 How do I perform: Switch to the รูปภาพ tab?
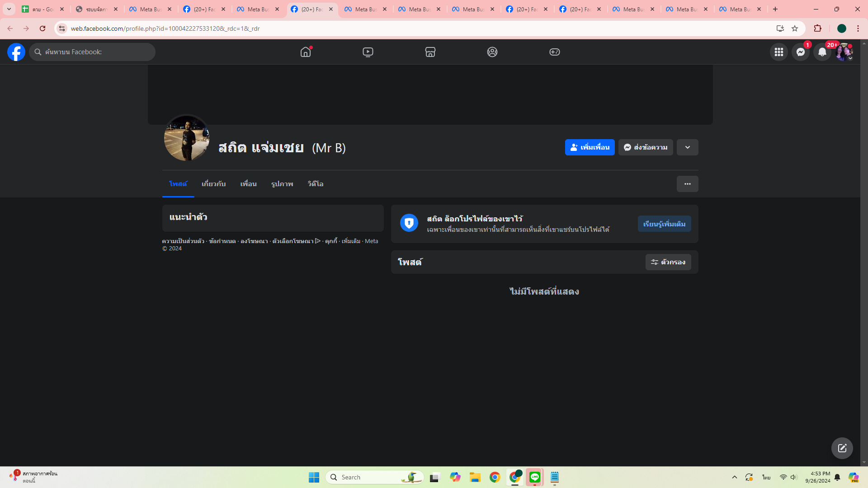(x=282, y=184)
